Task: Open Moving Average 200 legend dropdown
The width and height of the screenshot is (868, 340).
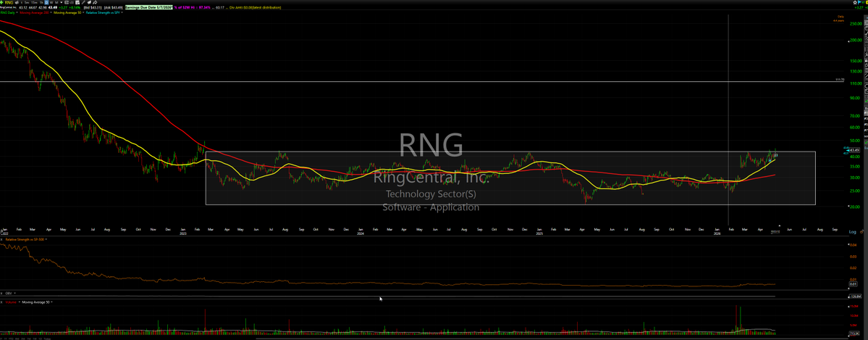Action: (50, 13)
